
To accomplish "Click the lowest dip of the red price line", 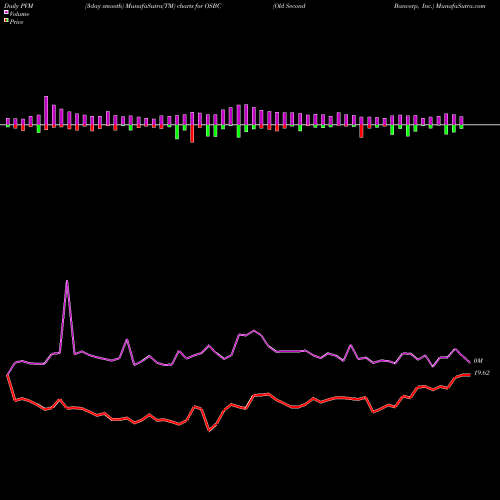I will click(209, 430).
